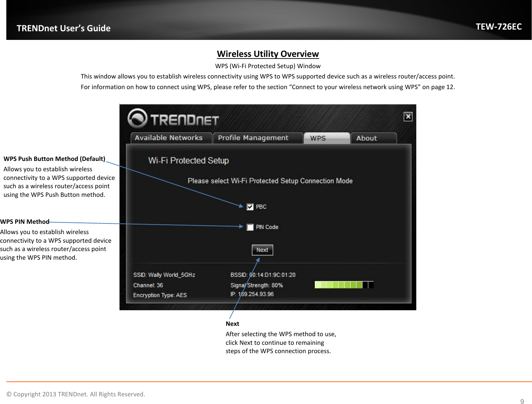Click the WPS PIN Method label
The height and width of the screenshot is (404, 532).
[x=25, y=222]
